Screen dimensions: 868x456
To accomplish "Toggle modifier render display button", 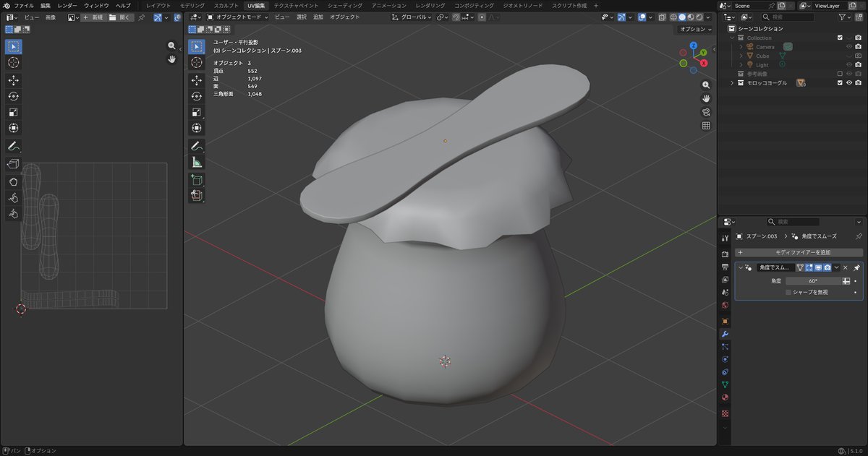I will tap(827, 267).
